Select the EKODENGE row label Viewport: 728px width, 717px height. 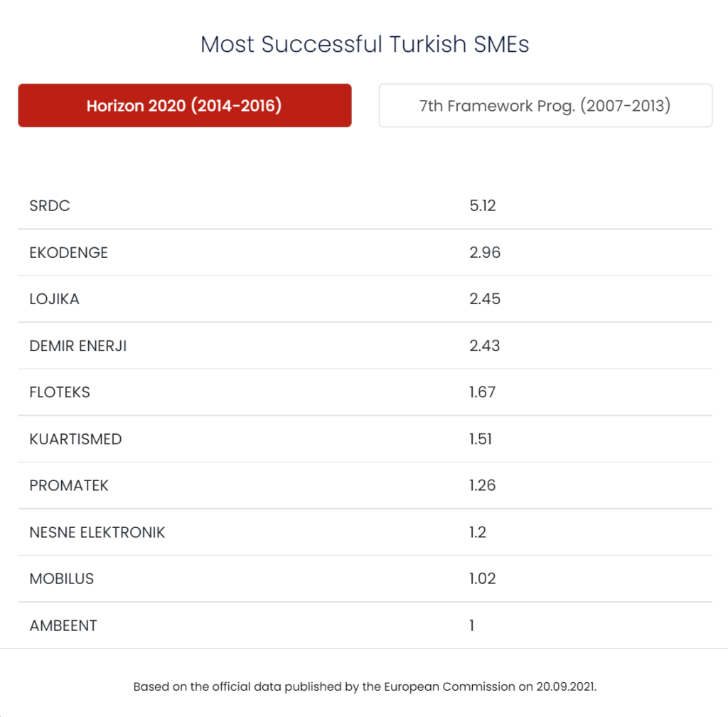69,252
